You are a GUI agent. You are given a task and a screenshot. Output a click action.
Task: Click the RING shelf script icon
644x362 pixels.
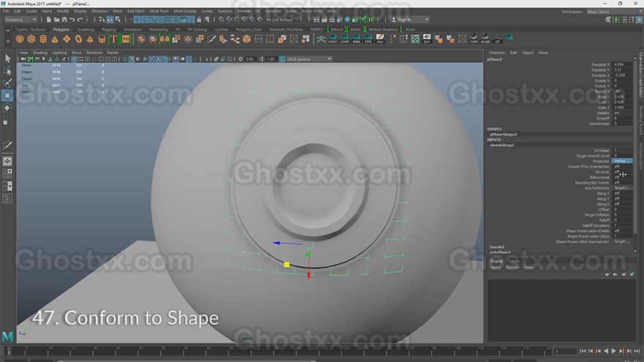(356, 39)
